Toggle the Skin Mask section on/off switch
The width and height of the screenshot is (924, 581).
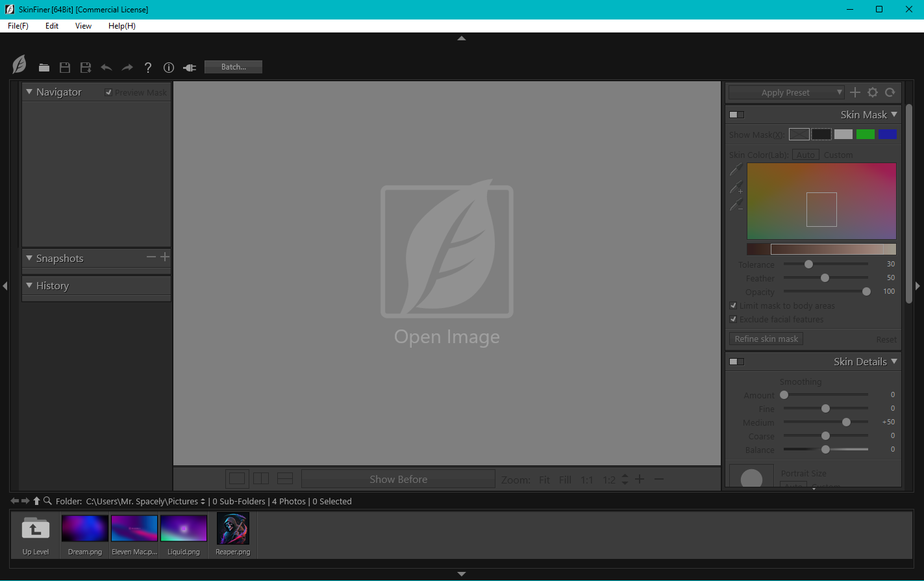736,114
